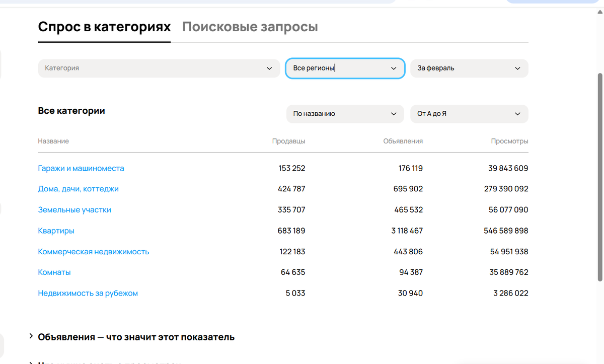Click the chevron on the За февраль field
Screen dimensions: 604x364
click(x=517, y=68)
